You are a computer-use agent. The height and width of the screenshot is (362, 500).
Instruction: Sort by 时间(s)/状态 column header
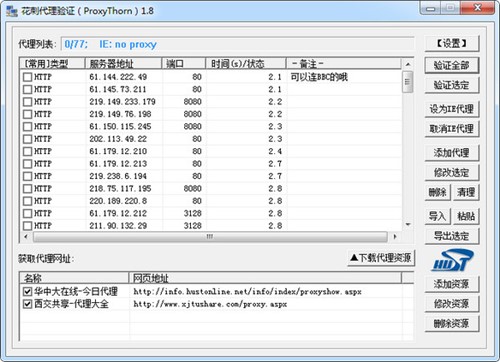point(246,64)
